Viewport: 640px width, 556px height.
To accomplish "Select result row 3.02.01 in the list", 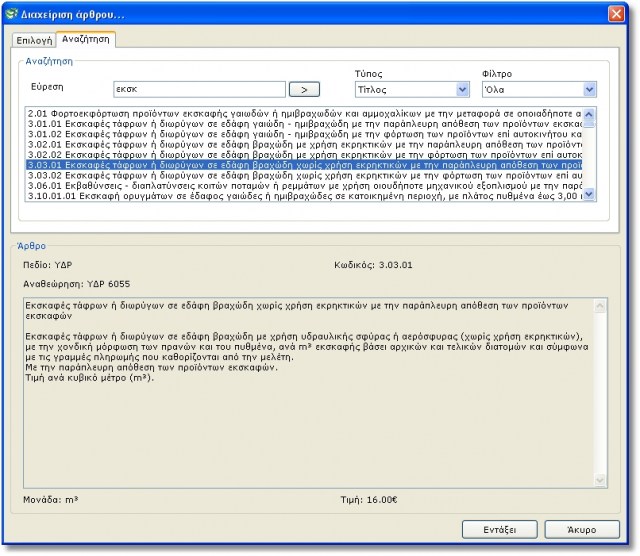I will pos(300,145).
